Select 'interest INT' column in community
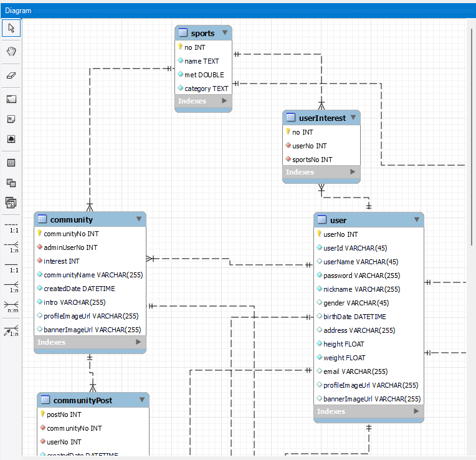The width and height of the screenshot is (476, 460). point(90,261)
